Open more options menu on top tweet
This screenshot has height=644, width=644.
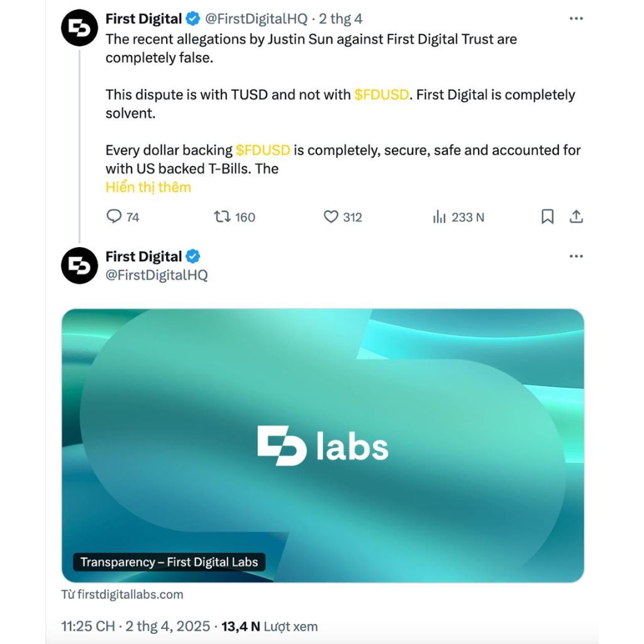point(576,19)
